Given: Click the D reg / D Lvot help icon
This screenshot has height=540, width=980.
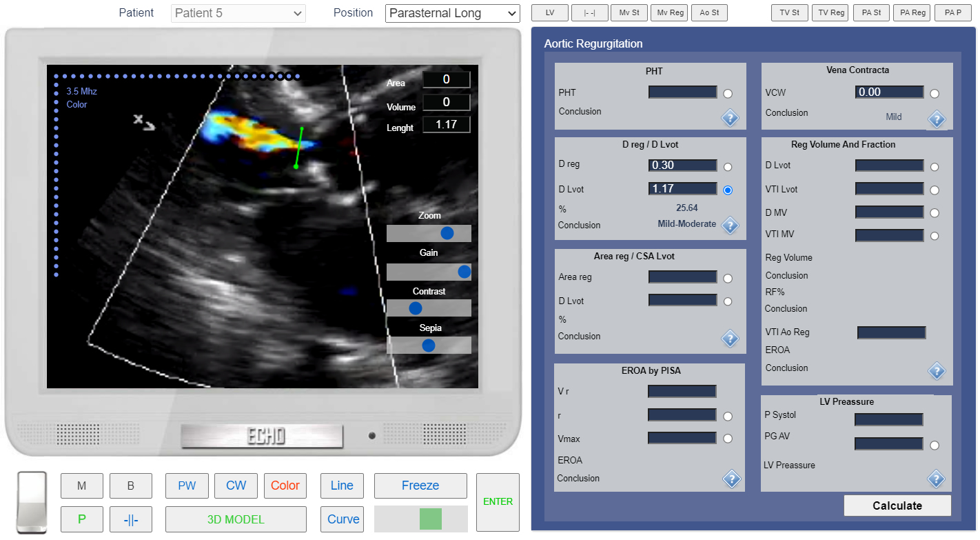Looking at the screenshot, I should (x=730, y=226).
